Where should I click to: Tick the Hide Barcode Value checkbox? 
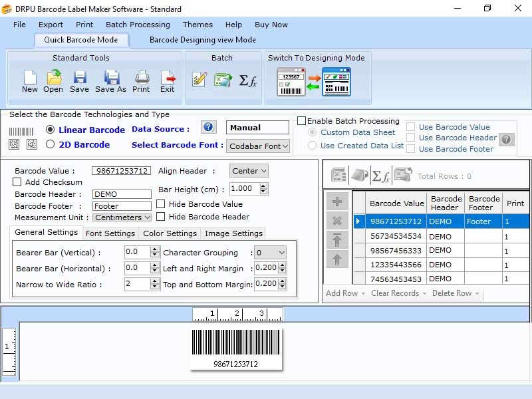[161, 204]
